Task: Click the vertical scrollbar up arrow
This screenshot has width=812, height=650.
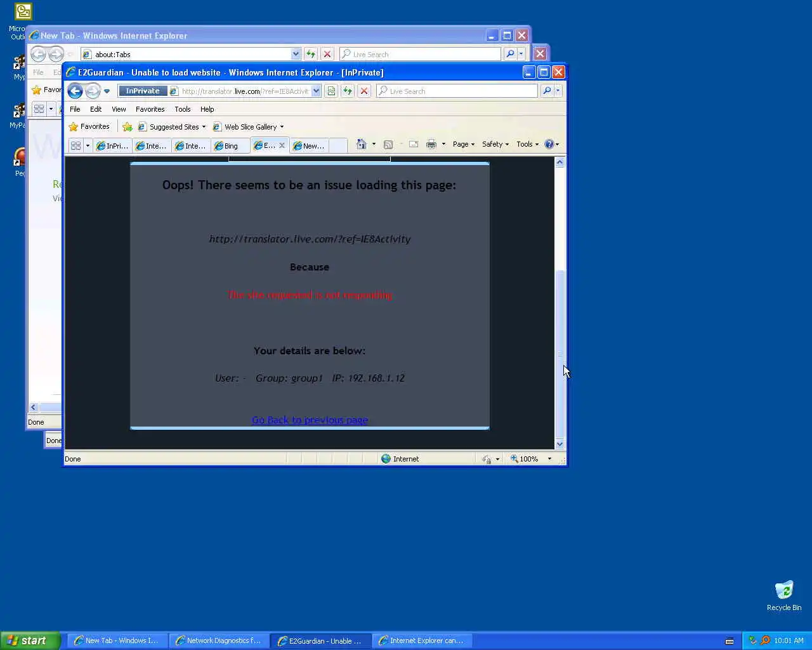Action: coord(560,162)
